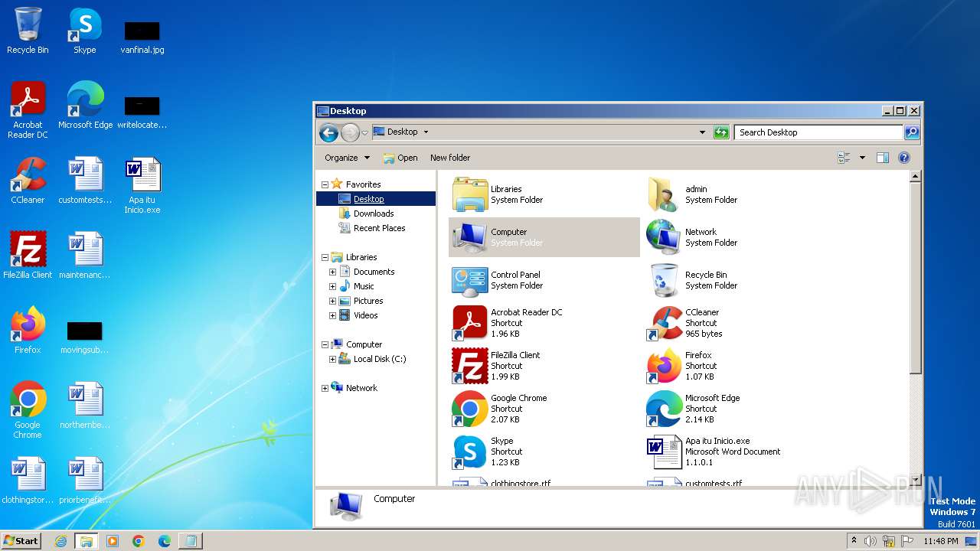Open Windows Media Player from the taskbar
Viewport: 980px width, 551px height.
pyautogui.click(x=113, y=541)
